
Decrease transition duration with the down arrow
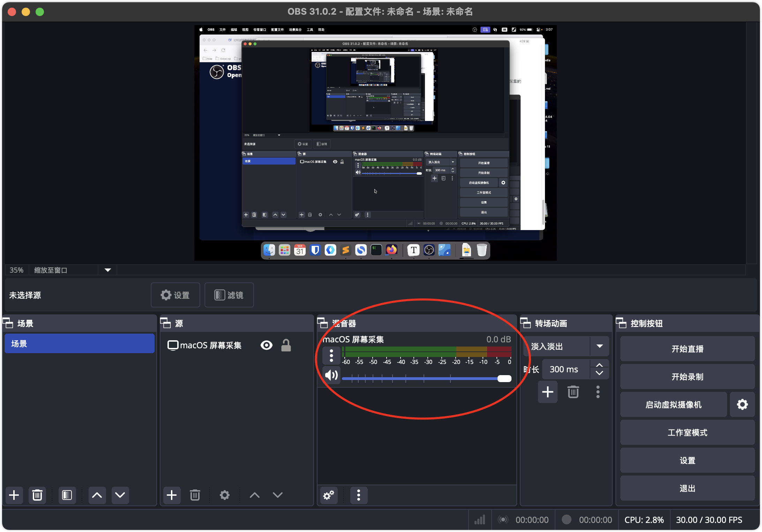point(599,373)
